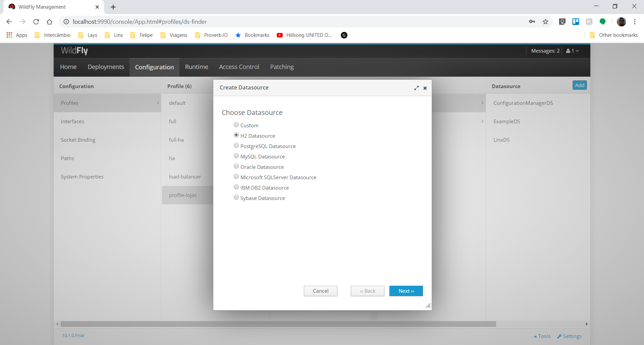The image size is (644, 345).
Task: Click the Back button in the wizard
Action: [368, 291]
